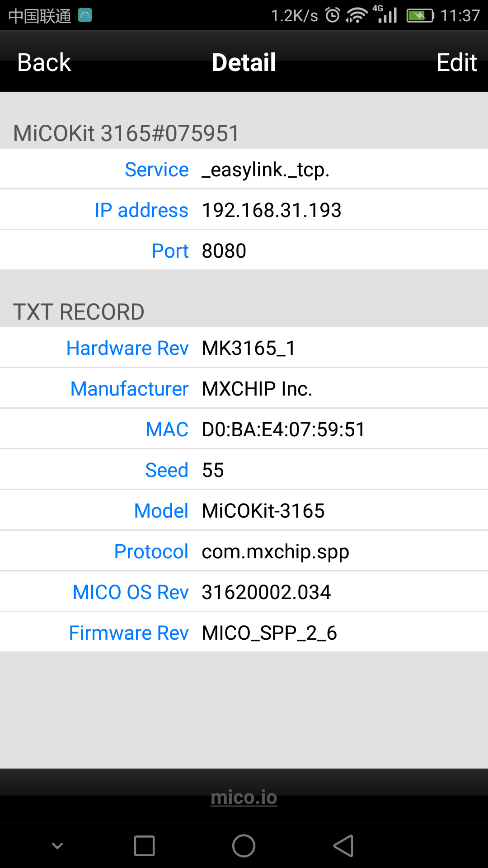Select the Firmware Rev row

[x=244, y=633]
